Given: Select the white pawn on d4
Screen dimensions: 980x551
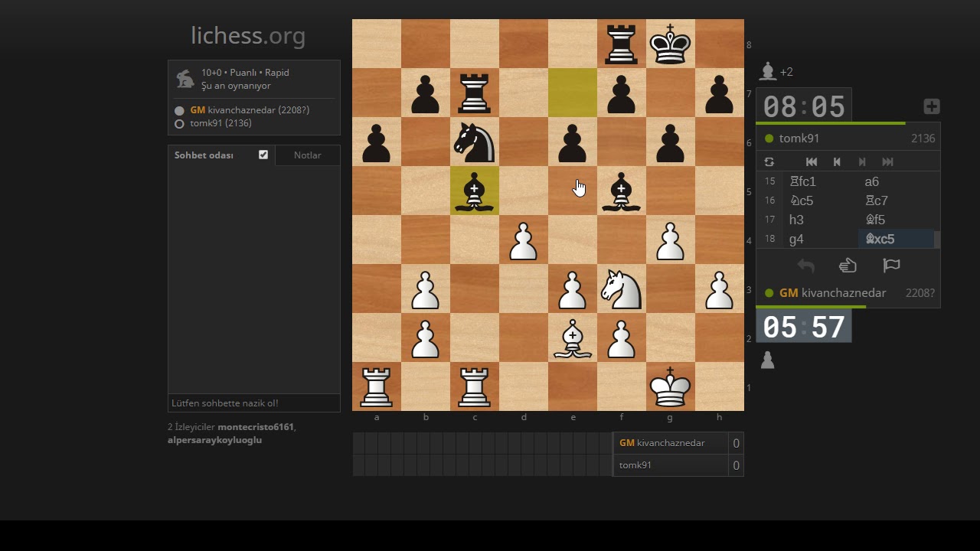Looking at the screenshot, I should (x=524, y=240).
